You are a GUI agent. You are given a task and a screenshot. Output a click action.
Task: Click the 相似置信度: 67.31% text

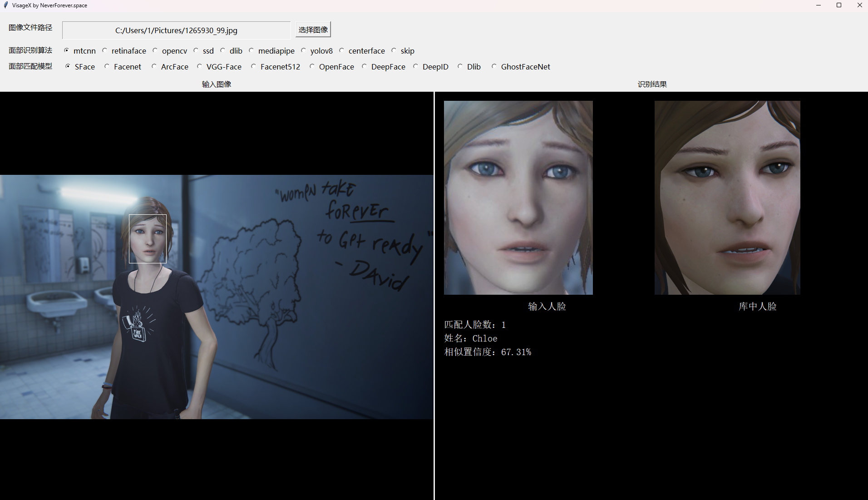click(488, 352)
